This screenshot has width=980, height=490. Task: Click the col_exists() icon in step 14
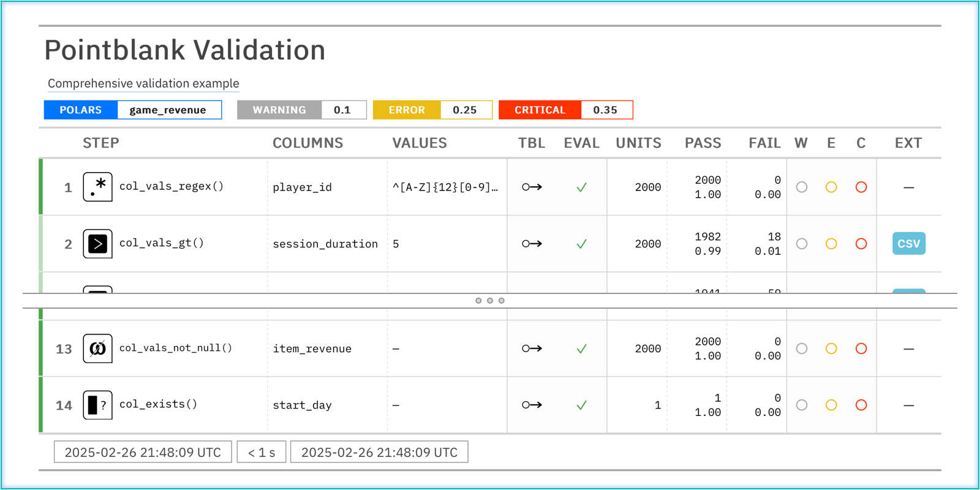tap(97, 405)
